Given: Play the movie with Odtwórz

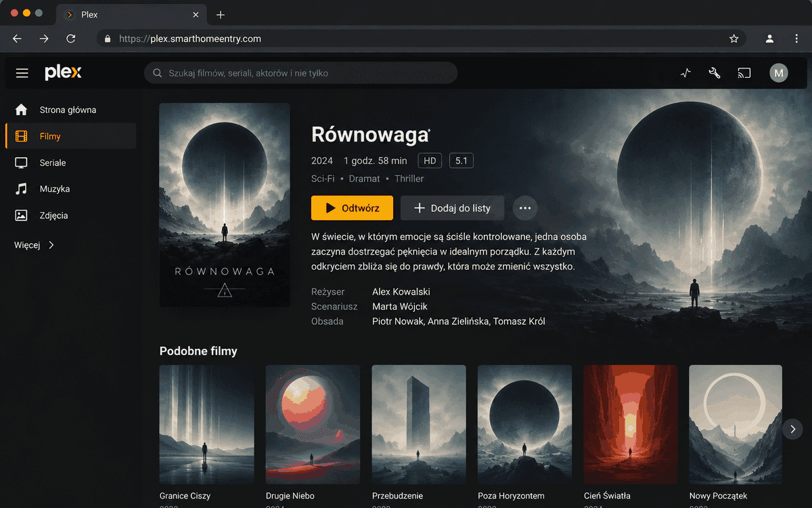Looking at the screenshot, I should (x=352, y=208).
